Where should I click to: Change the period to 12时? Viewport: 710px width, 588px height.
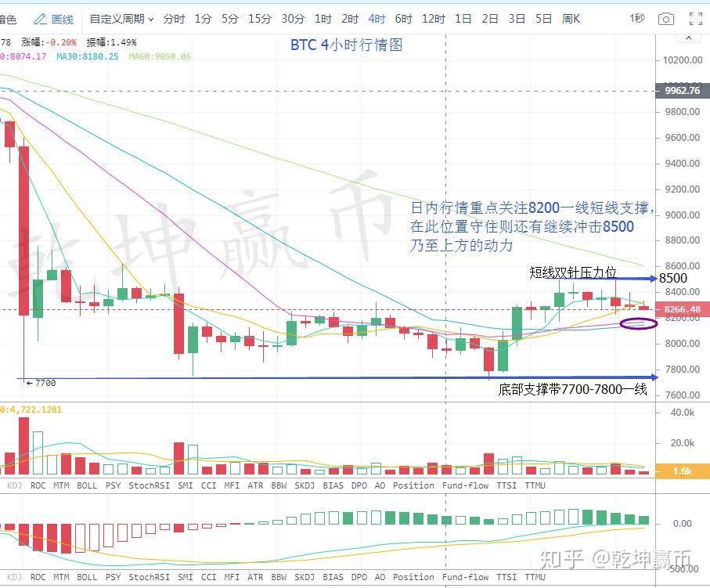(433, 19)
